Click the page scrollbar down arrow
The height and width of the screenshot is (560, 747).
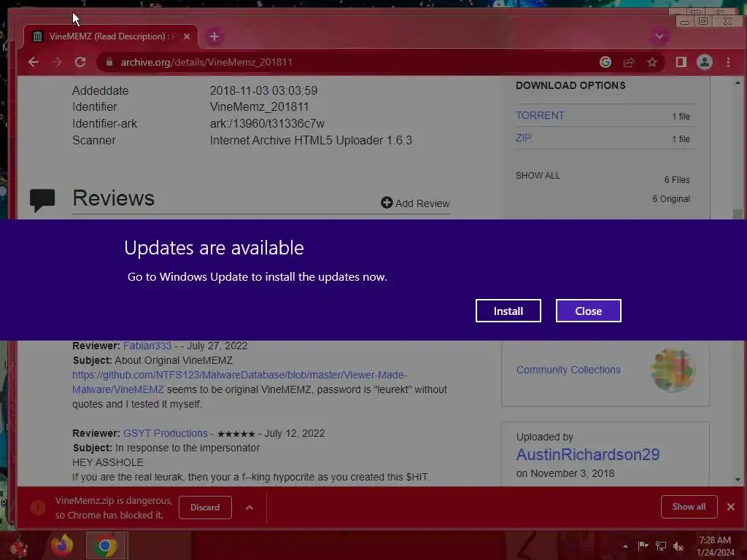coord(738,480)
